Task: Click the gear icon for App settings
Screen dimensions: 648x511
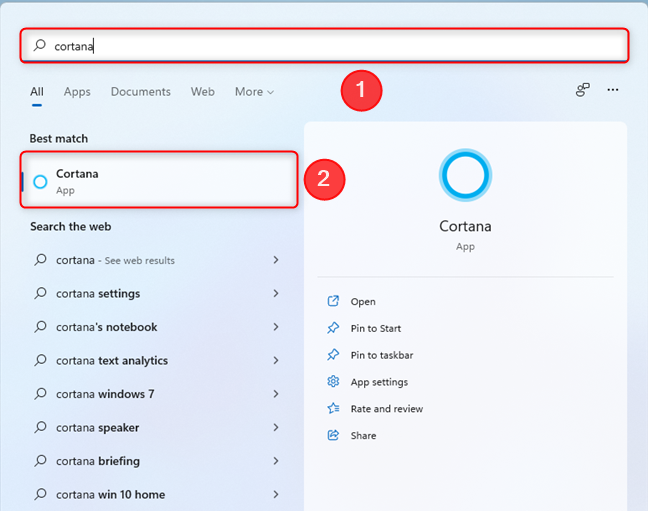Action: (333, 382)
